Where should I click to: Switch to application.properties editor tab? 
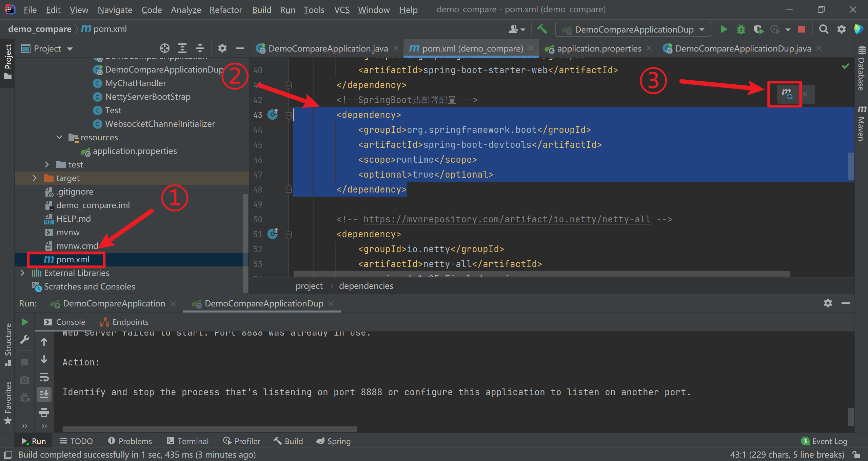point(599,48)
